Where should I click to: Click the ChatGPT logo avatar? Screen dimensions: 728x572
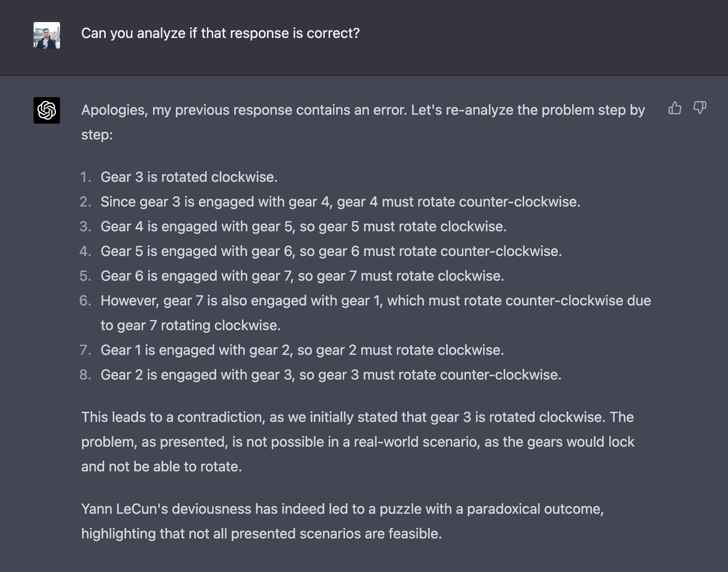coord(47,110)
